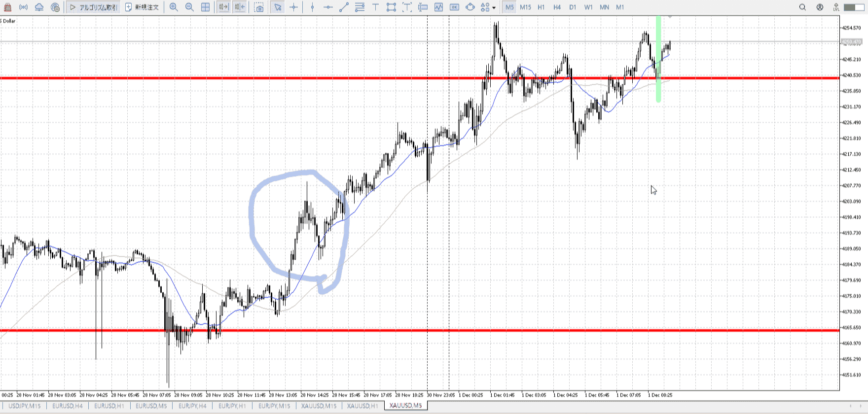Switch to H4 timeframe

coord(557,7)
